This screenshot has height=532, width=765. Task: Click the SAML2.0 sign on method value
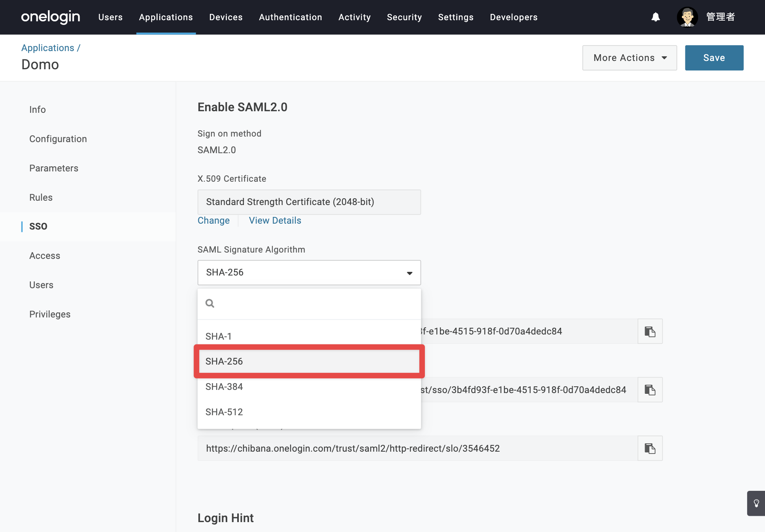(x=217, y=150)
